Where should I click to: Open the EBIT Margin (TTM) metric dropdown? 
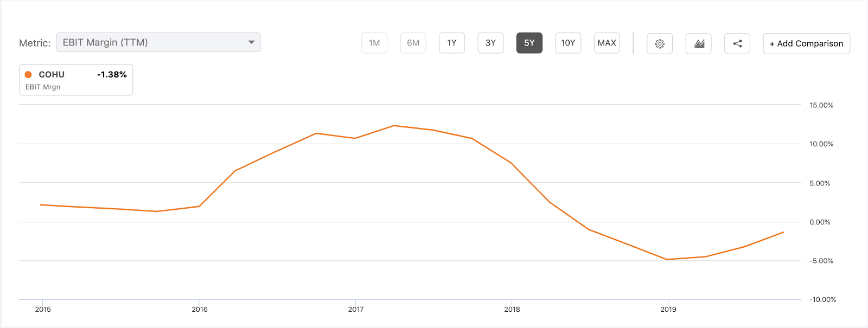pos(157,42)
